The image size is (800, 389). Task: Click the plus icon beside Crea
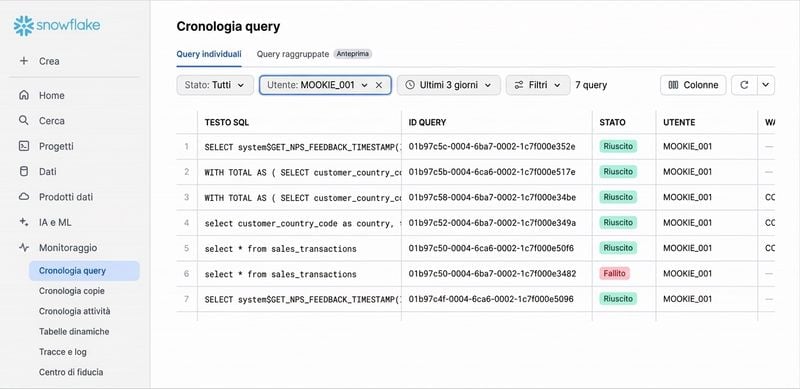pyautogui.click(x=23, y=61)
